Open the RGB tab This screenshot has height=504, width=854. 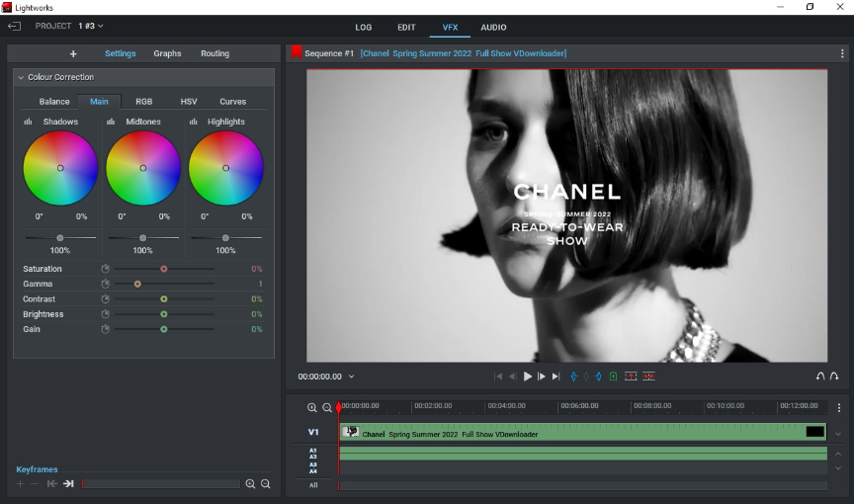143,101
